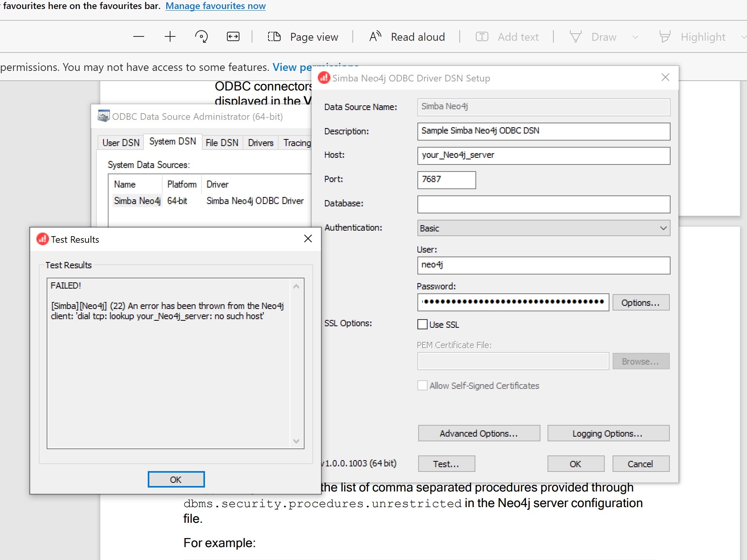Click the Platform column header
The image size is (747, 560).
182,184
